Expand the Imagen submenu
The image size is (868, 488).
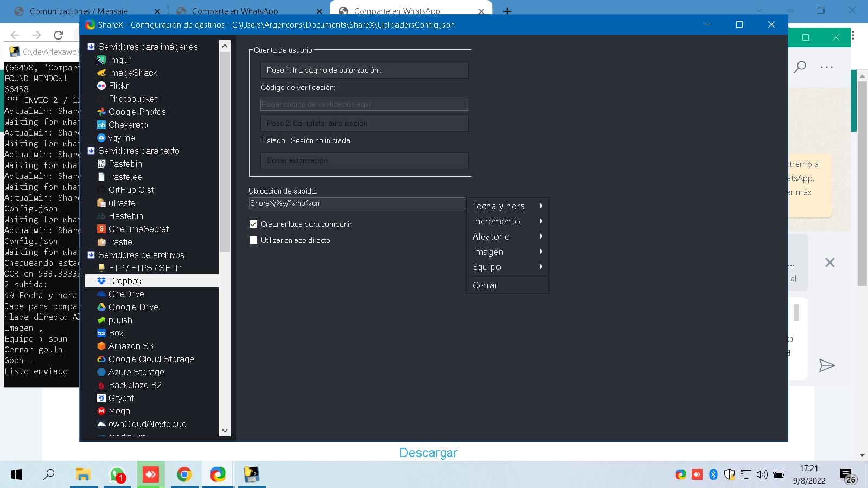[x=507, y=252]
